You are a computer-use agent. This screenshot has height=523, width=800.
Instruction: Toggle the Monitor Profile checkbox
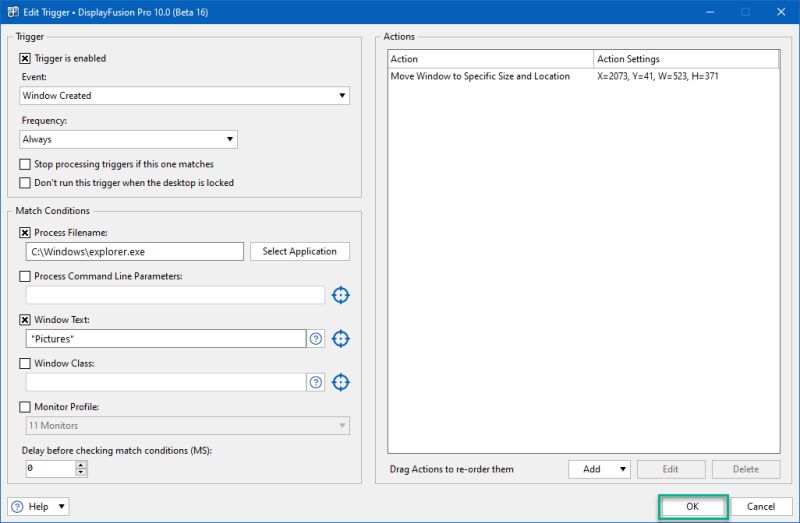[24, 407]
